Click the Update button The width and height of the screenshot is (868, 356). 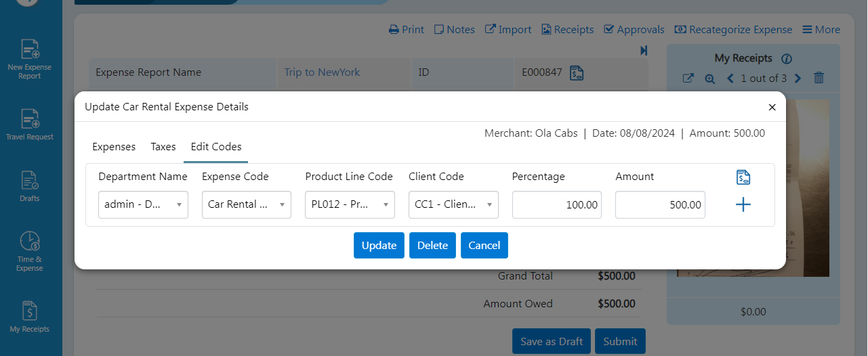coord(379,245)
